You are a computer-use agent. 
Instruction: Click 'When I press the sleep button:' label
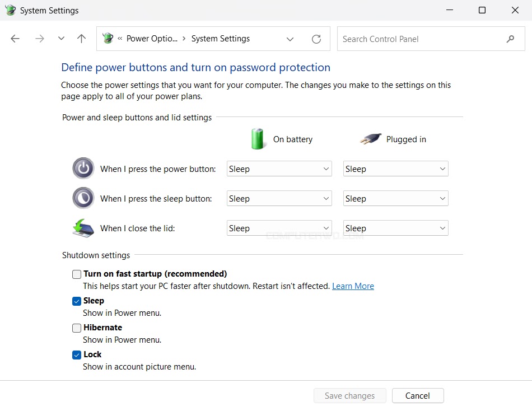tap(156, 199)
